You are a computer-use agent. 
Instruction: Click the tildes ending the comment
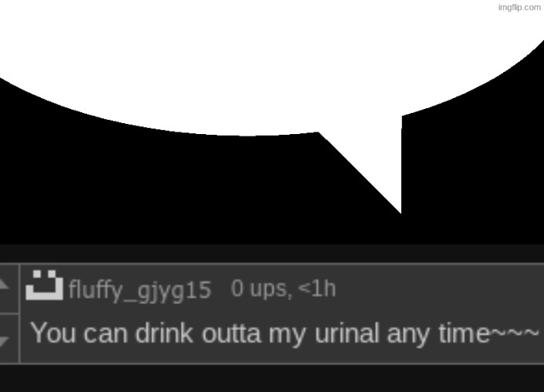(515, 334)
